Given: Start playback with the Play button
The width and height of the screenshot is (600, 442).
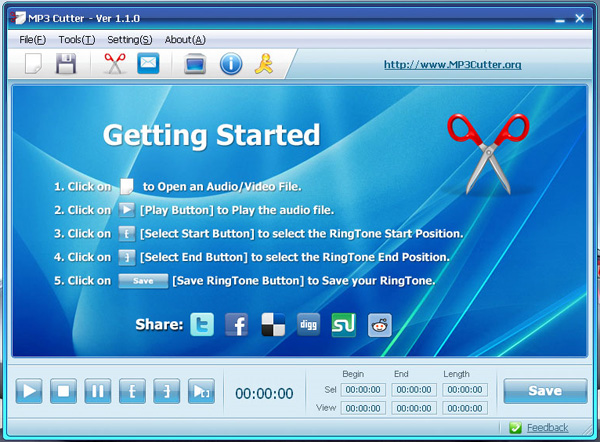Looking at the screenshot, I should point(29,391).
